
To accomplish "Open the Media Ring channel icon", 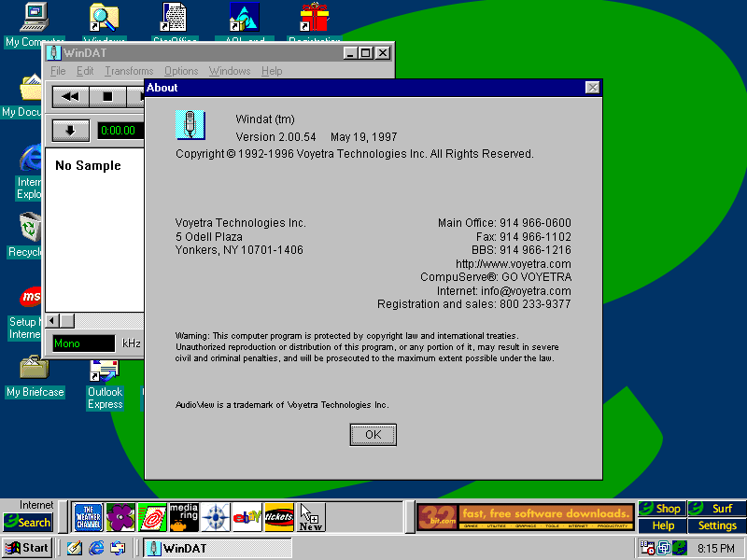I will [x=184, y=517].
